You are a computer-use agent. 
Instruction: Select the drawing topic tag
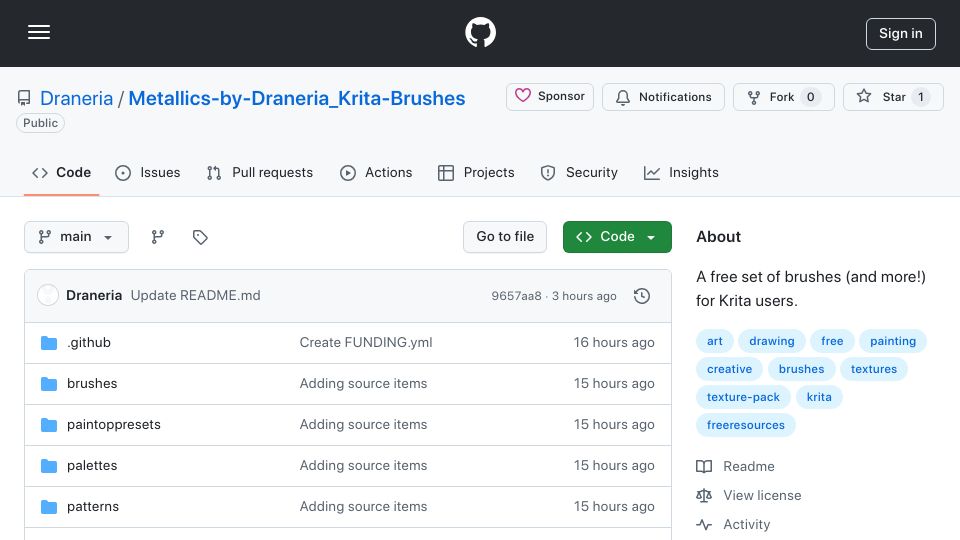[771, 341]
